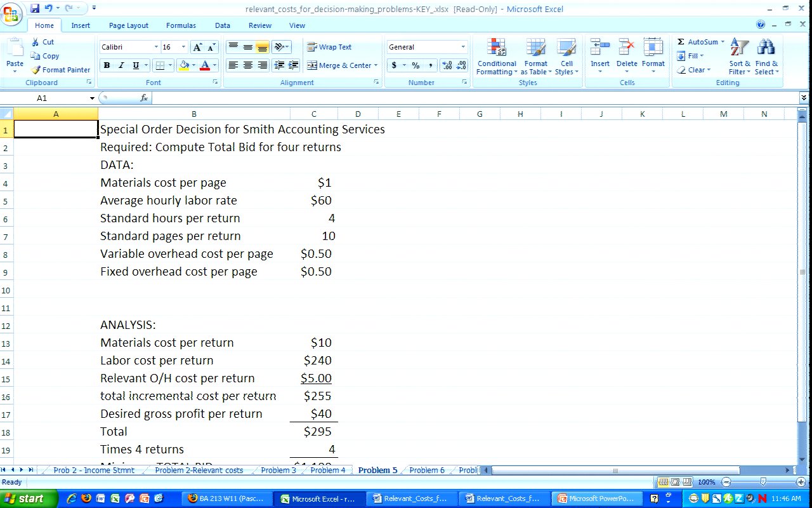Toggle Italic formatting
The width and height of the screenshot is (812, 508).
(x=121, y=65)
